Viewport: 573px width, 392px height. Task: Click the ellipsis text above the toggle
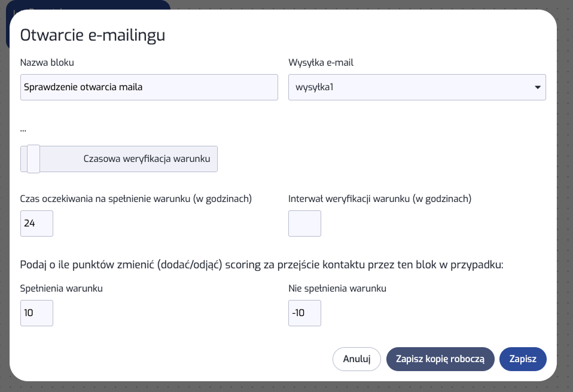click(23, 130)
